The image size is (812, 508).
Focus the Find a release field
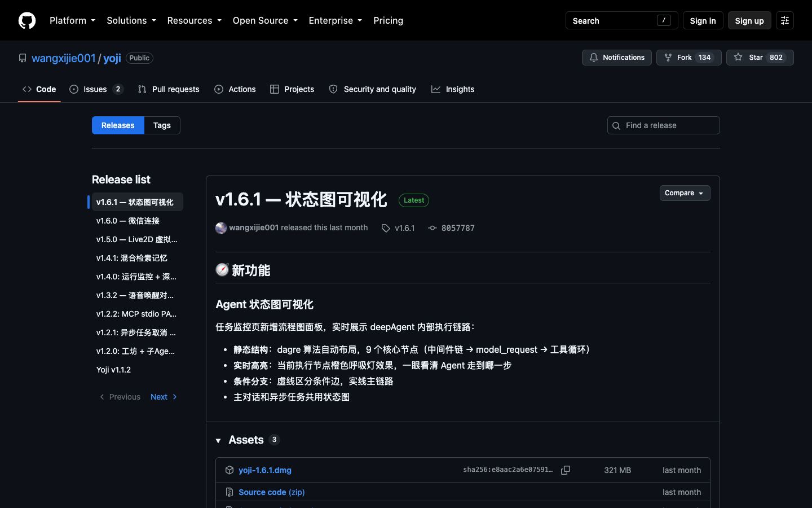(664, 125)
